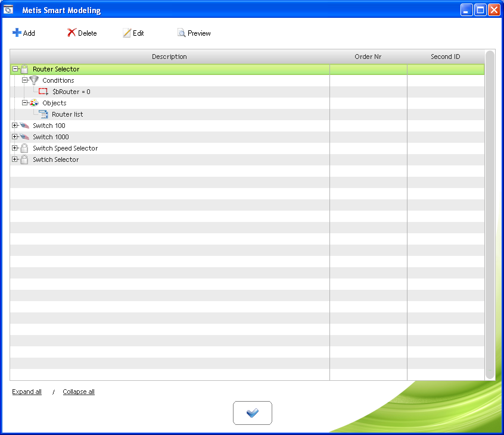
Task: Collapse the Router Selector tree node
Action: pos(15,69)
